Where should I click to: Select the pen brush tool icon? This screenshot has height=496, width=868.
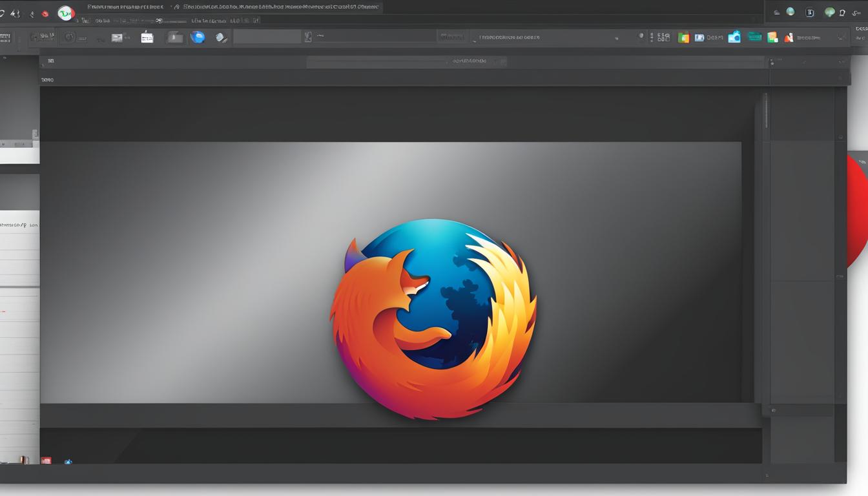point(222,37)
